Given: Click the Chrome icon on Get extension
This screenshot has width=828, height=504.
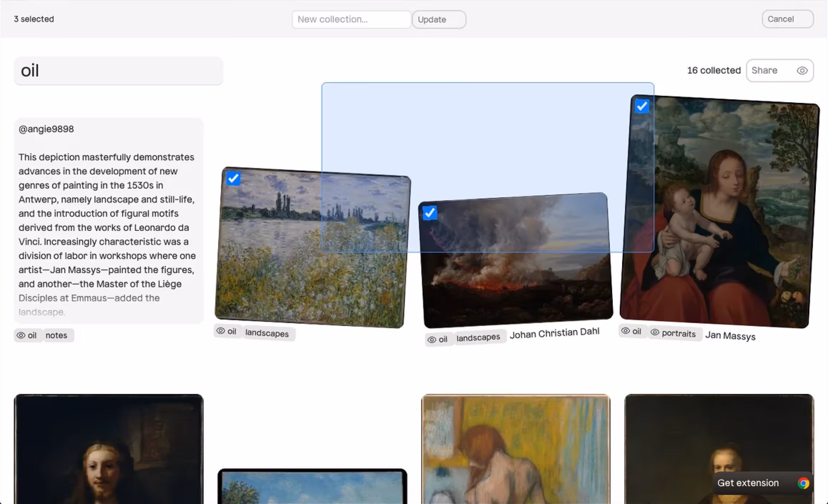Looking at the screenshot, I should click(x=803, y=483).
